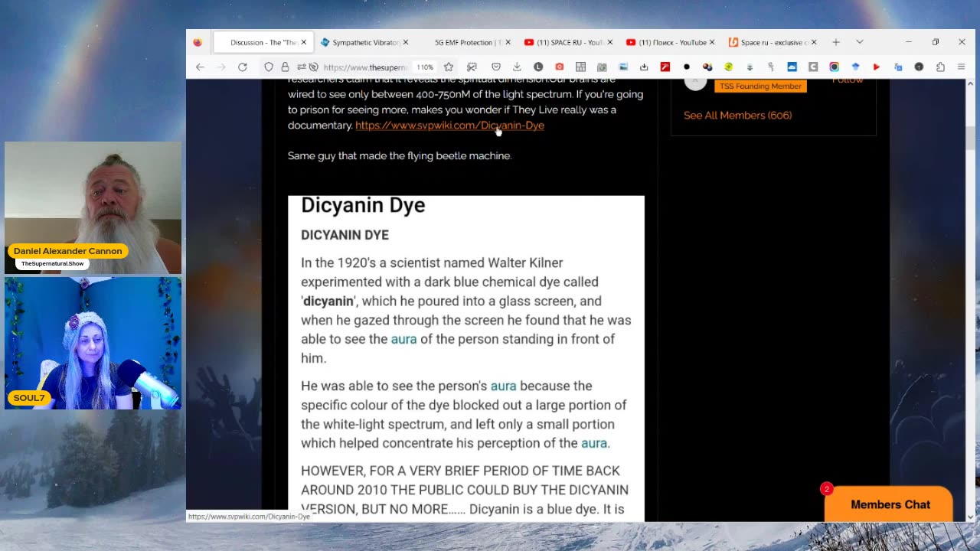Open the svpwiki.com/Dicyanin-Dye link
Screen dimensions: 980x551
click(449, 126)
